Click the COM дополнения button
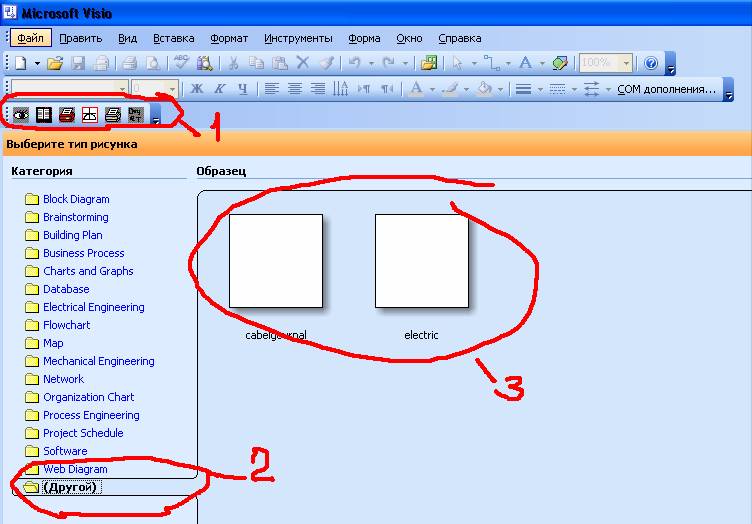Viewport: 752px width, 524px height. (x=667, y=89)
